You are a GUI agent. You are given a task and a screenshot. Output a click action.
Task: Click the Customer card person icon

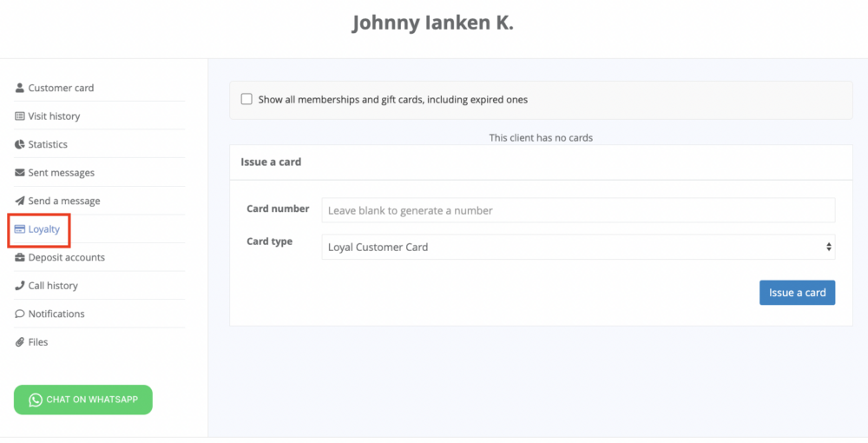pos(19,88)
